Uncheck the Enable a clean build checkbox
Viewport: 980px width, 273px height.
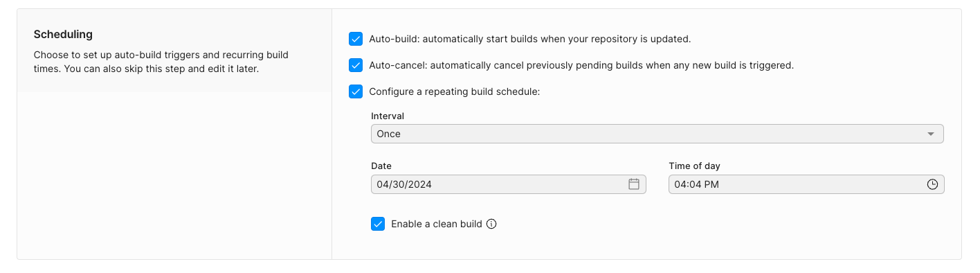(378, 224)
